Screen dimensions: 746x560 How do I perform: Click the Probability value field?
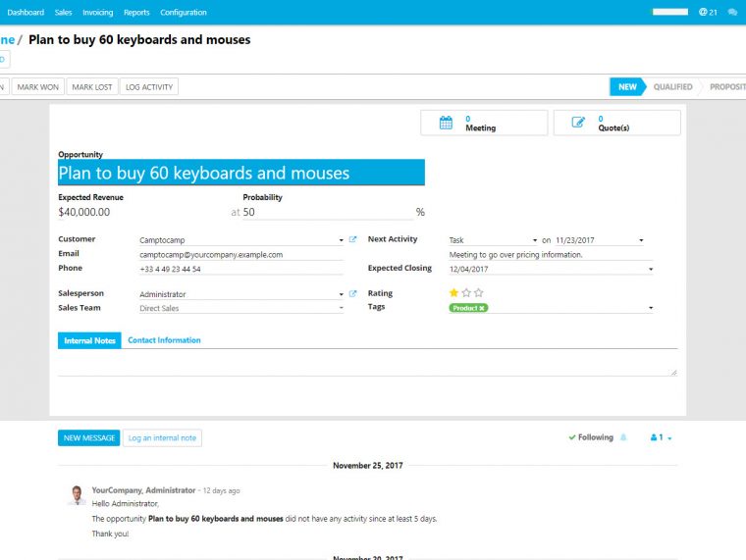coord(328,212)
